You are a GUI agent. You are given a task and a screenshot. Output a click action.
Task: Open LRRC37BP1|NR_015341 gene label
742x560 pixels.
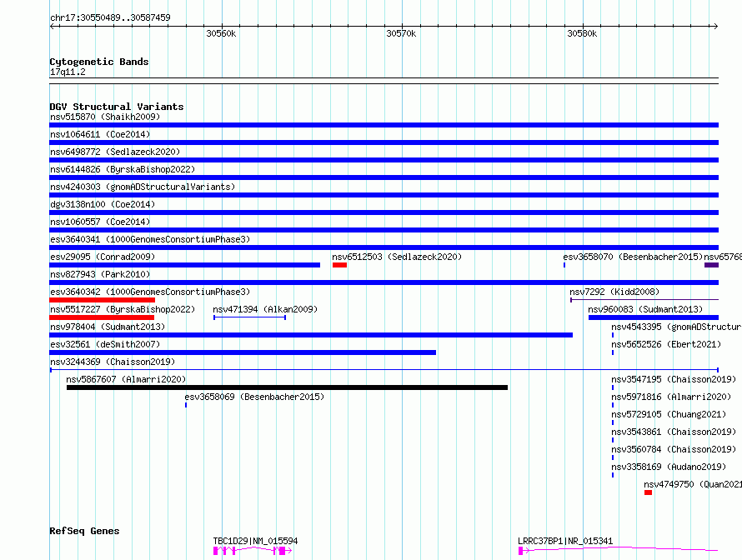[565, 541]
